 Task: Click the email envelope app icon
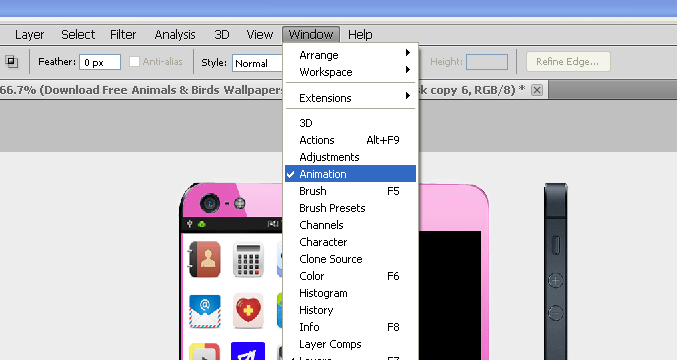point(205,311)
